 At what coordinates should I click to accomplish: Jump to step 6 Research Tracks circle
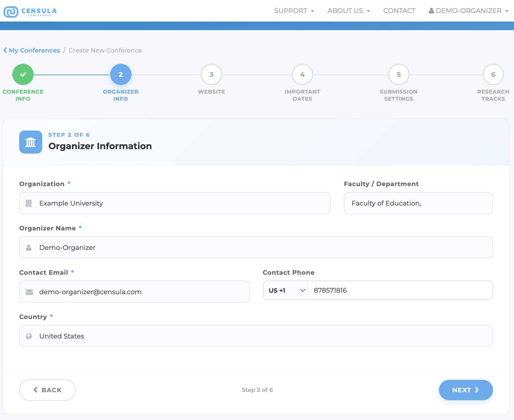493,74
